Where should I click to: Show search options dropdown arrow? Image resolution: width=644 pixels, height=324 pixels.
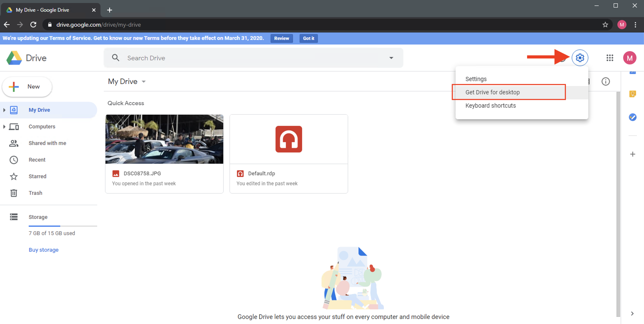coord(391,58)
